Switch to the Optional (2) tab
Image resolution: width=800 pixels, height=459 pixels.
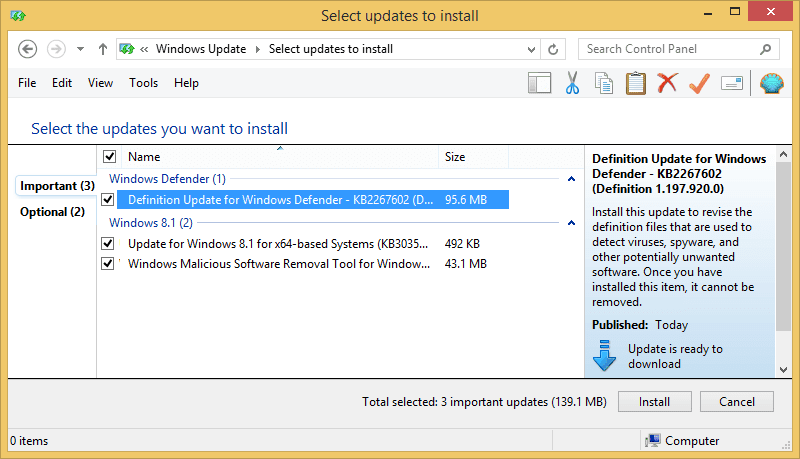(x=53, y=212)
